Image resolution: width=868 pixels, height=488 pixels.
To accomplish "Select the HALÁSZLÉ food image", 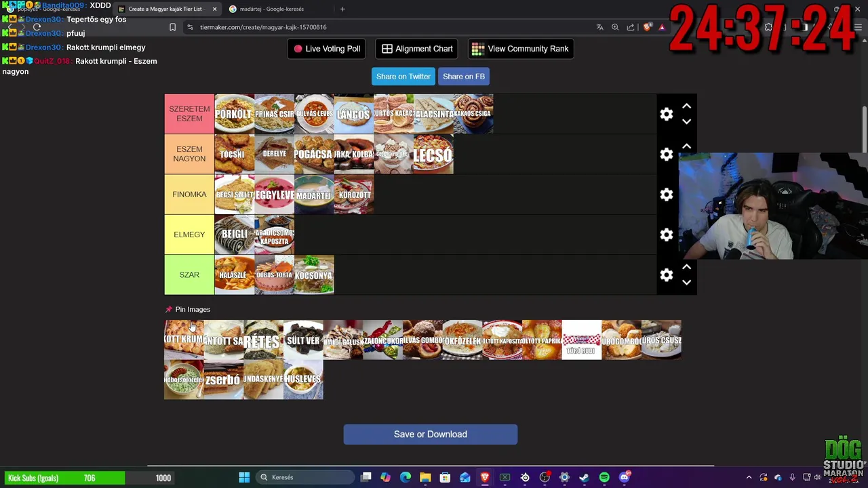I will [235, 274].
